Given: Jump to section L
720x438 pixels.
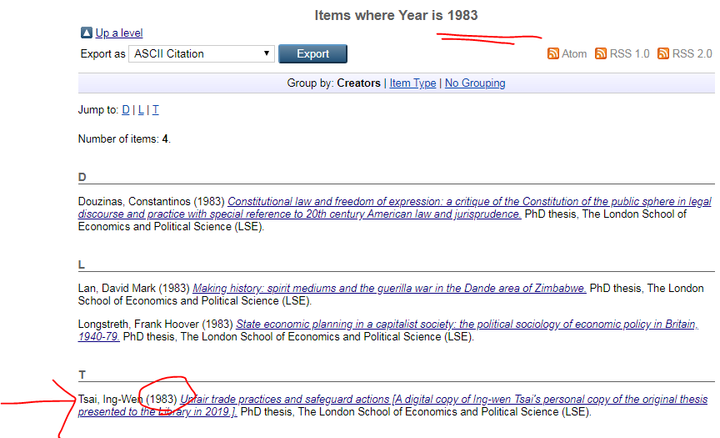Looking at the screenshot, I should point(141,110).
